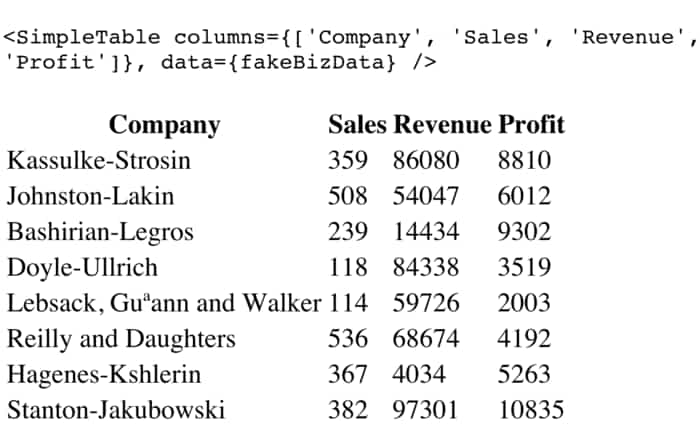The width and height of the screenshot is (700, 428).
Task: Click the Bashirian-Legros row name
Action: click(x=101, y=232)
